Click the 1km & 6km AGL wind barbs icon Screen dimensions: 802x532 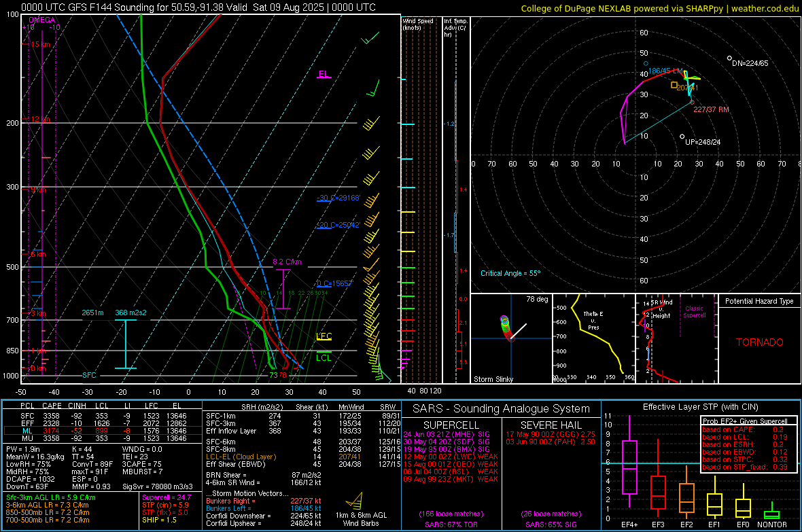coord(354,501)
